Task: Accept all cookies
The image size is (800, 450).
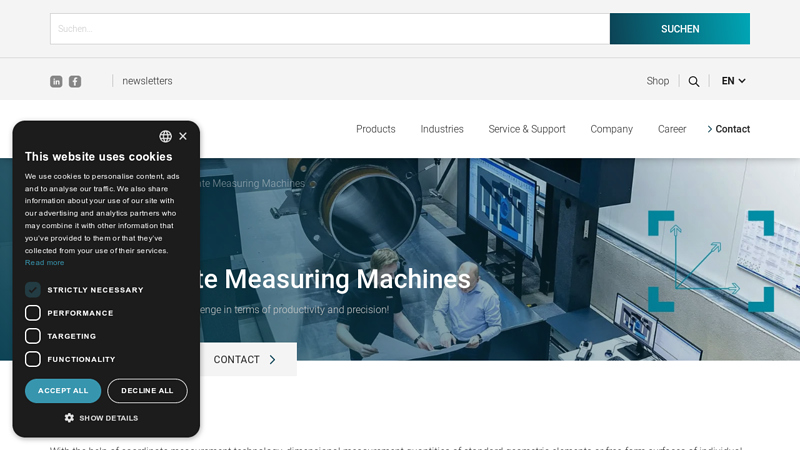Action: tap(63, 391)
